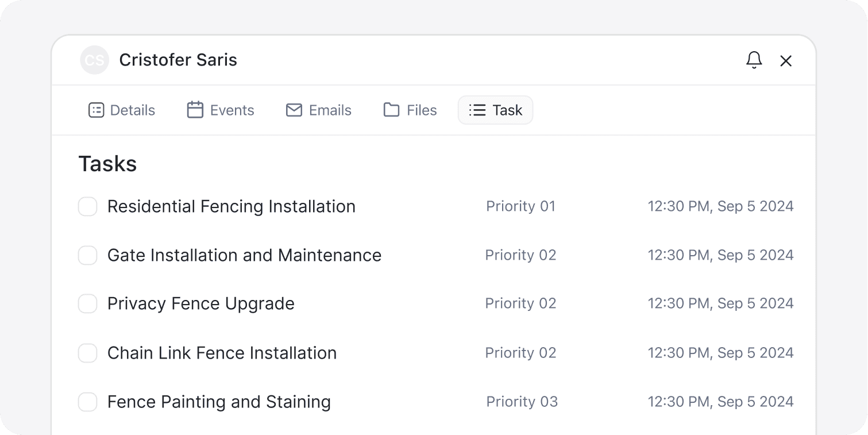Toggle the Chain Link Fence Installation checkbox
The height and width of the screenshot is (435, 868).
coord(87,353)
